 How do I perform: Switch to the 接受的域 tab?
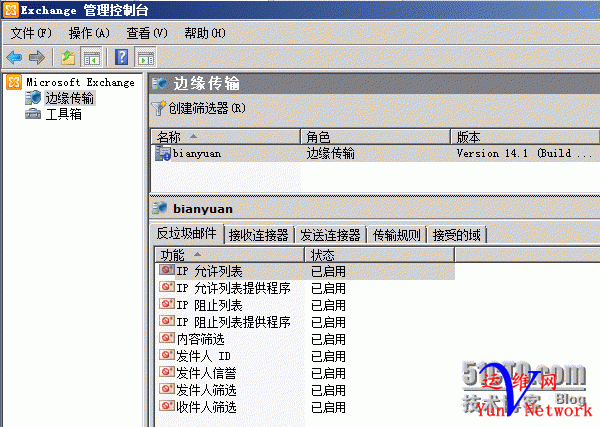(x=457, y=235)
